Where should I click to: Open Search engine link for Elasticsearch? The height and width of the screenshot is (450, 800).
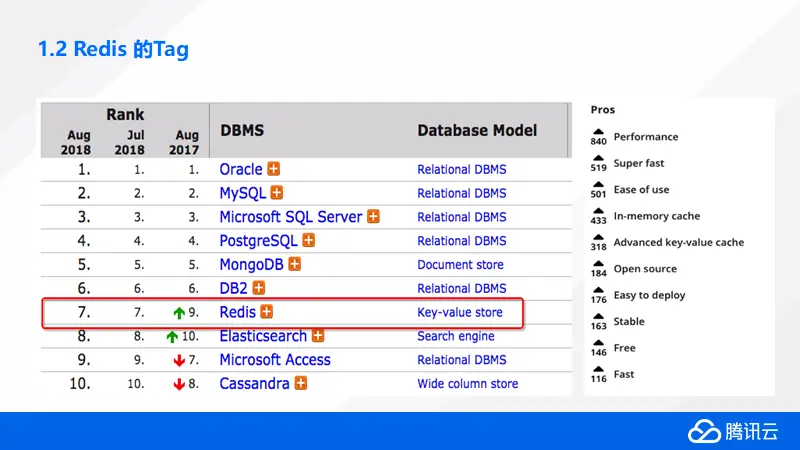click(456, 336)
